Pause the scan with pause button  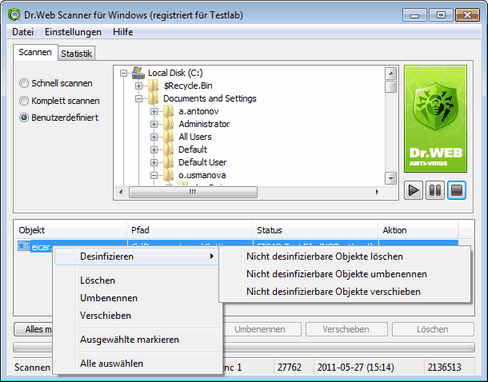pos(435,190)
